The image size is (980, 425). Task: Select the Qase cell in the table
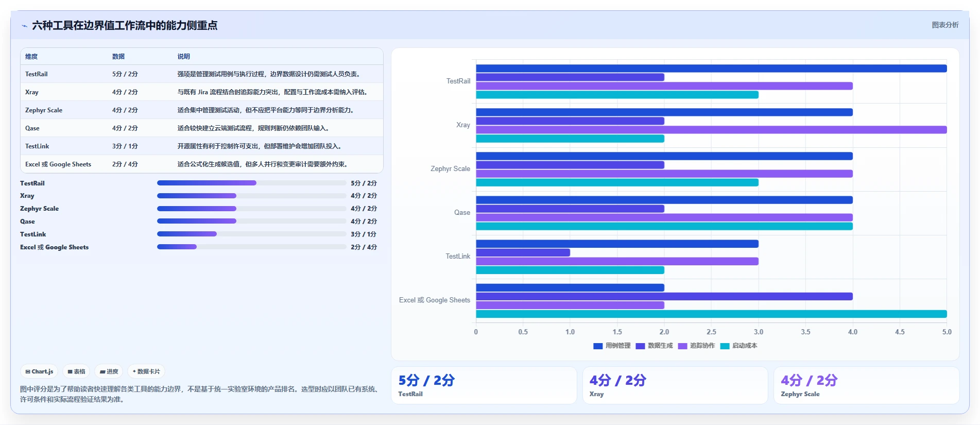click(32, 128)
